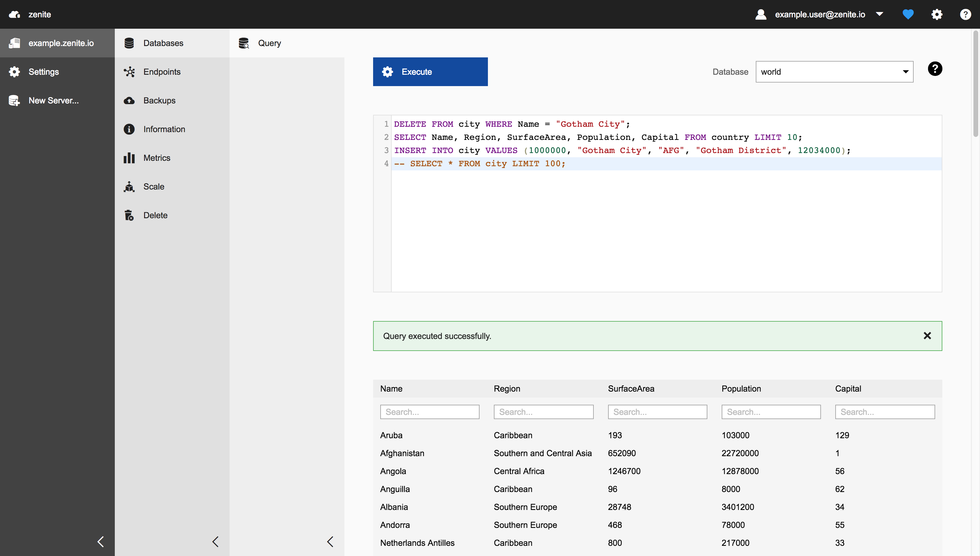Open the Databases menu item

[163, 43]
